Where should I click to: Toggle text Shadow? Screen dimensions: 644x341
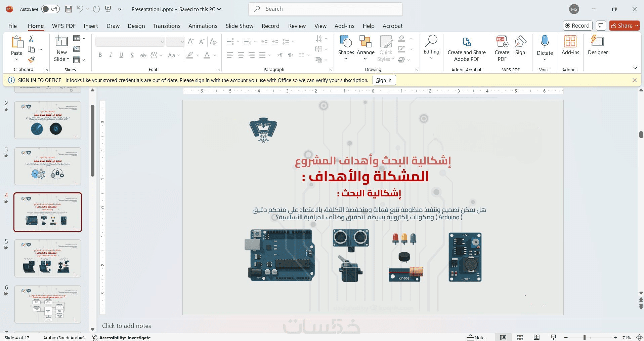point(132,55)
